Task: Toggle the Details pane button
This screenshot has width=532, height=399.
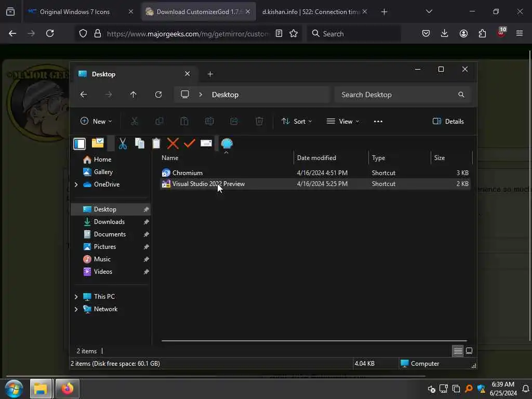Action: point(448,121)
